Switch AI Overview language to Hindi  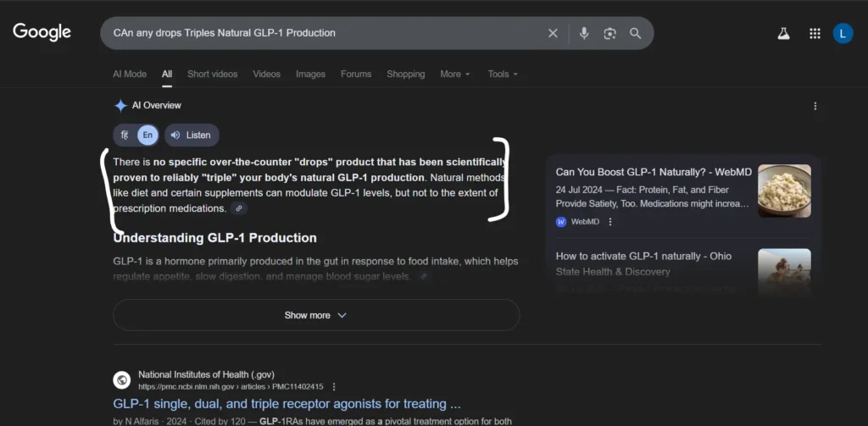pyautogui.click(x=125, y=135)
